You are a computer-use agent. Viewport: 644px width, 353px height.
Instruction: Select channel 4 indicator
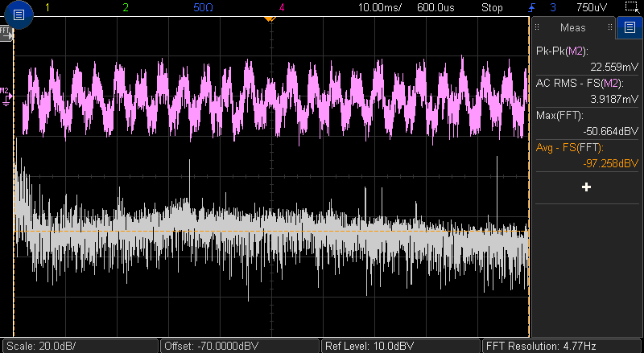tap(281, 7)
